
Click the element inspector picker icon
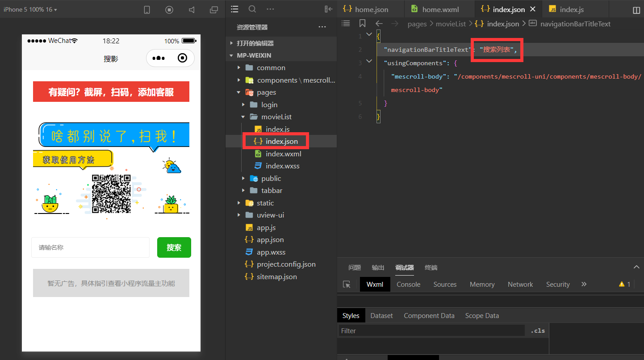point(347,284)
